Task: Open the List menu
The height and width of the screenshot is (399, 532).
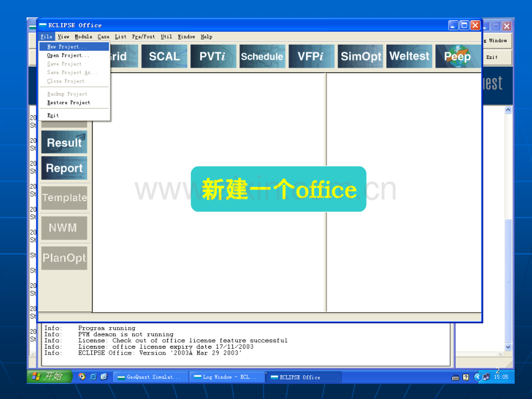Action: [120, 36]
